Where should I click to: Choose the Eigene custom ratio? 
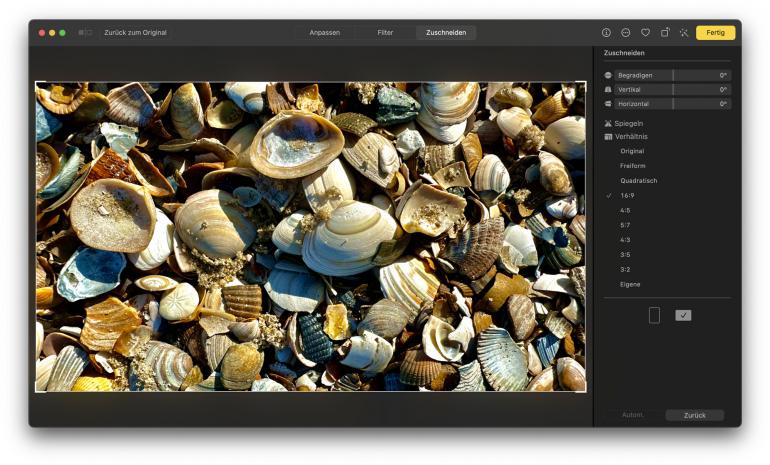tap(630, 284)
